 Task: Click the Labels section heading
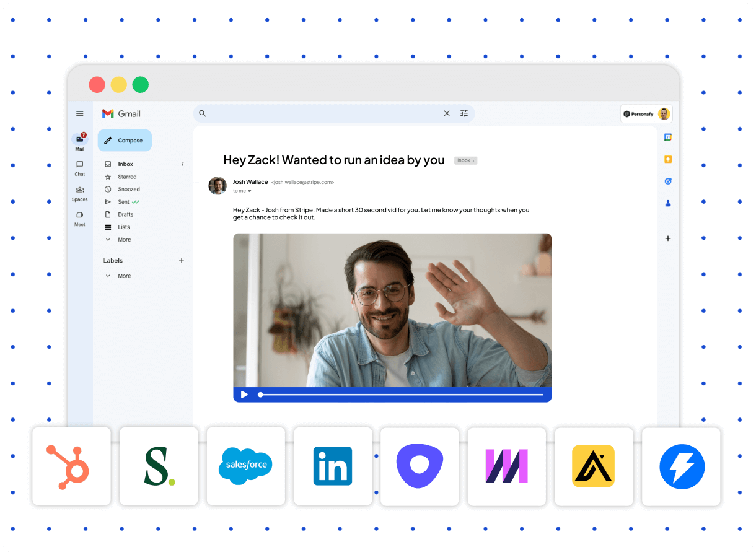tap(113, 261)
